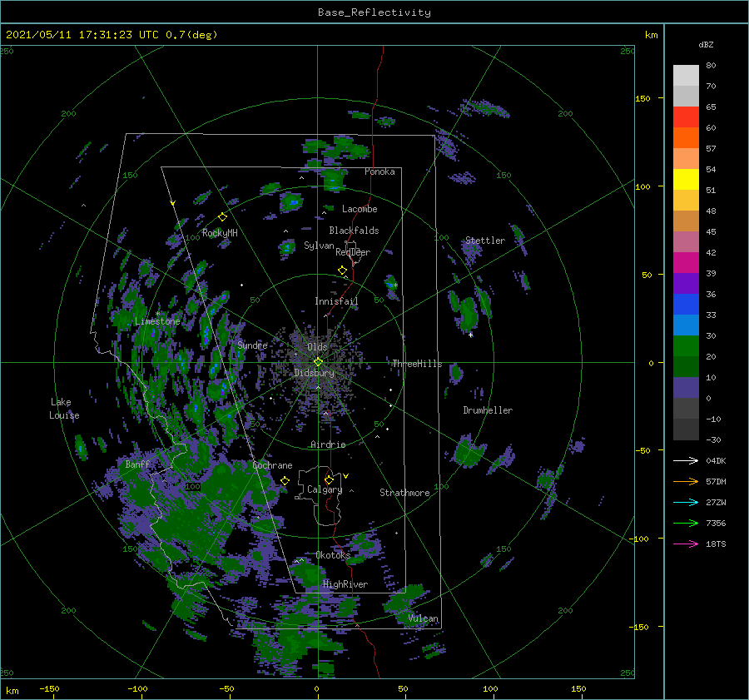Click the RedDeer city label
Image resolution: width=749 pixels, height=700 pixels.
tap(353, 252)
